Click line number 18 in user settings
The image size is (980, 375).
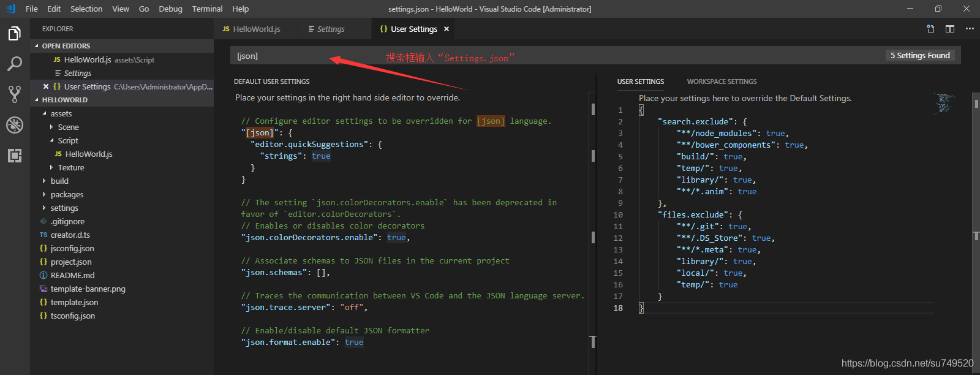(618, 308)
